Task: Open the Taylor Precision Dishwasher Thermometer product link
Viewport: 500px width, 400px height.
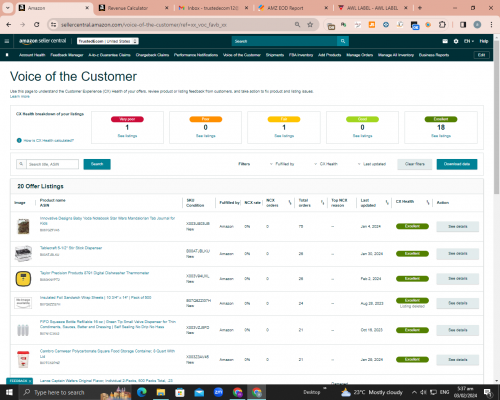Action: point(94,273)
